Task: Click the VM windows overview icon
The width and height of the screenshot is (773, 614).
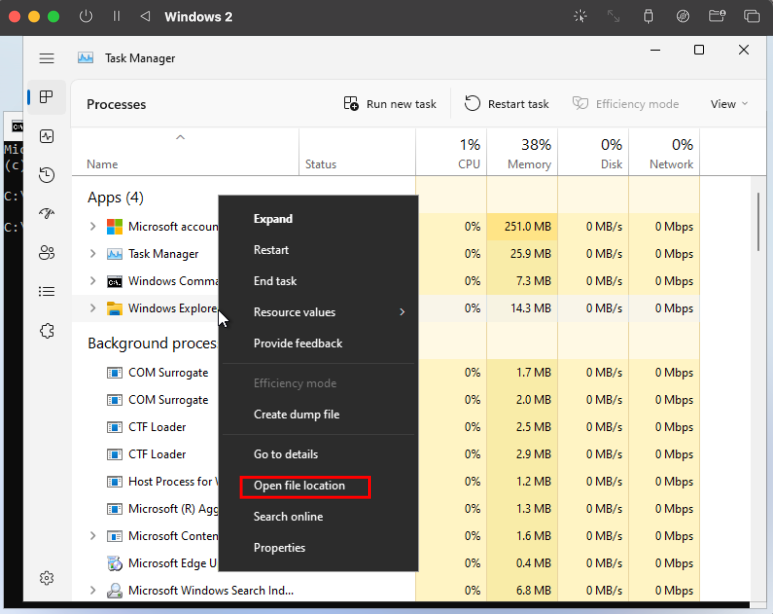Action: 751,16
